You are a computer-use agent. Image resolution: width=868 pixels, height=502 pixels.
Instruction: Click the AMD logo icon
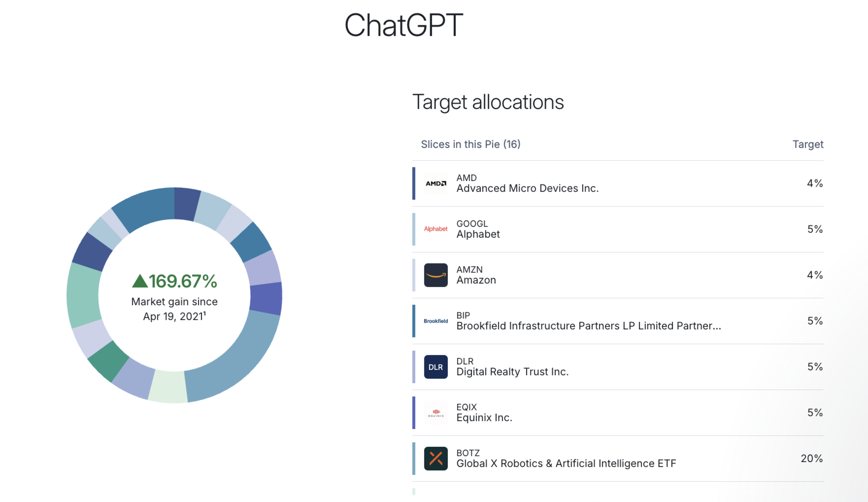pos(435,183)
